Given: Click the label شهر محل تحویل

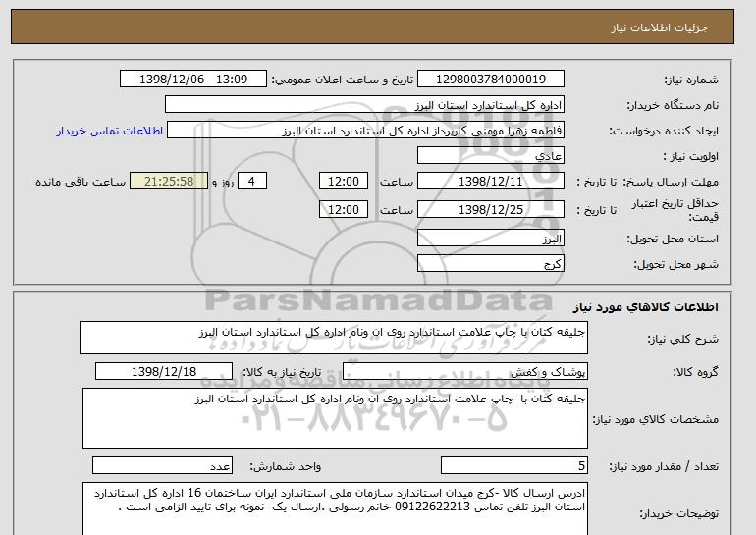Looking at the screenshot, I should click(x=675, y=264).
